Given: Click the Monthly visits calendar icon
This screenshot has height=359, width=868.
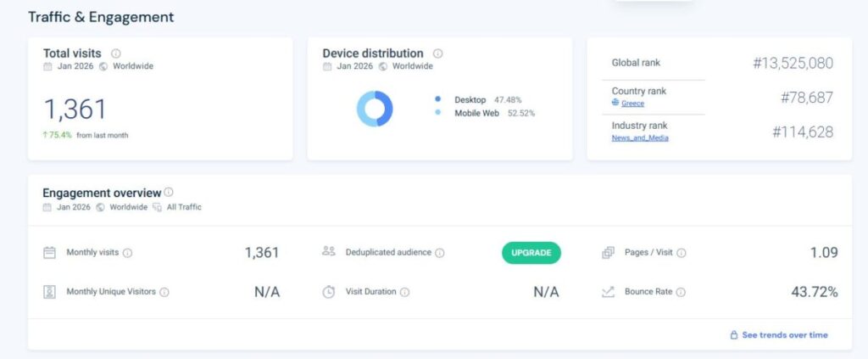Looking at the screenshot, I should coord(49,253).
